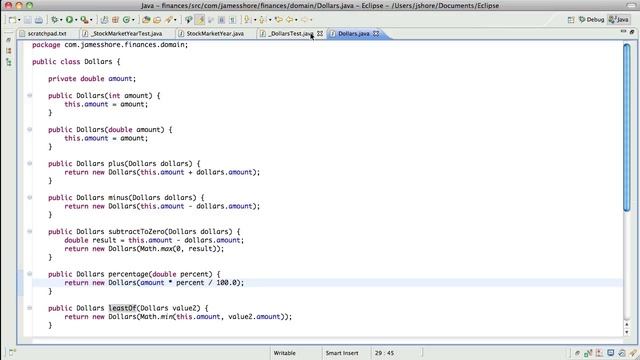Click the Save icon in toolbar
Viewport: 640px width, 360px height.
point(28,20)
